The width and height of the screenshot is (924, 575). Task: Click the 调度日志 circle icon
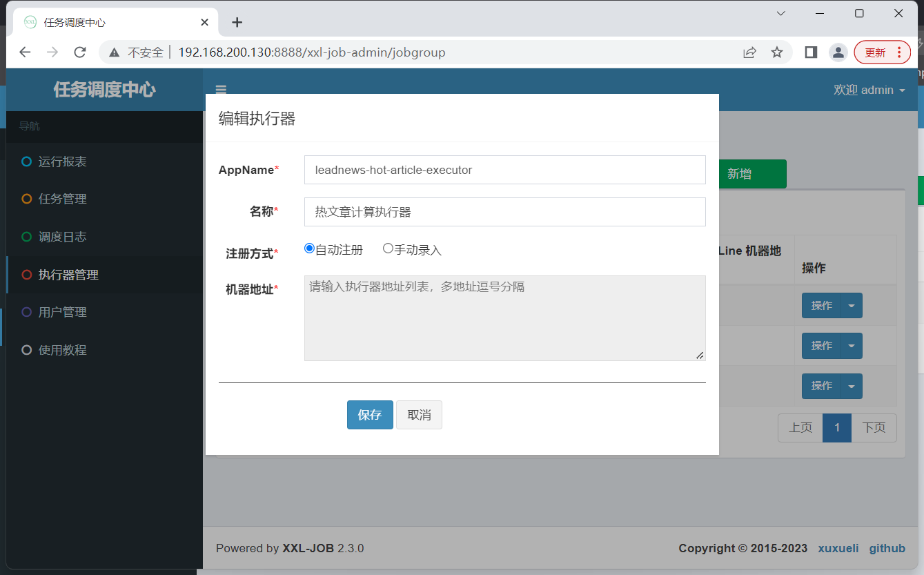tap(27, 237)
